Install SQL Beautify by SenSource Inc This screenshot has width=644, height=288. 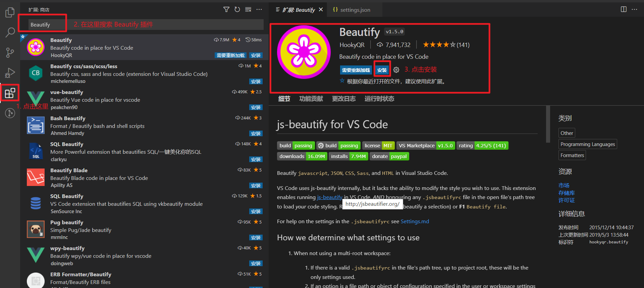click(256, 211)
